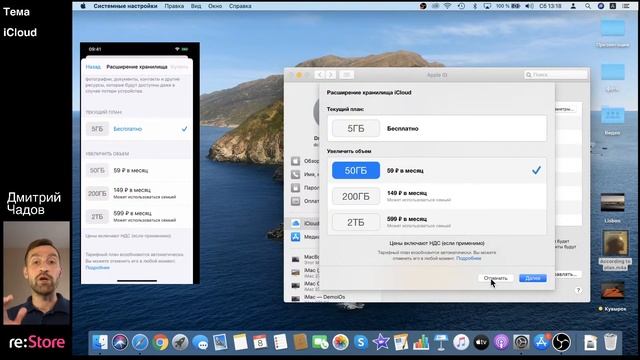This screenshot has height=360, width=640.
Task: Open Photos from the Dock
Action: (340, 342)
